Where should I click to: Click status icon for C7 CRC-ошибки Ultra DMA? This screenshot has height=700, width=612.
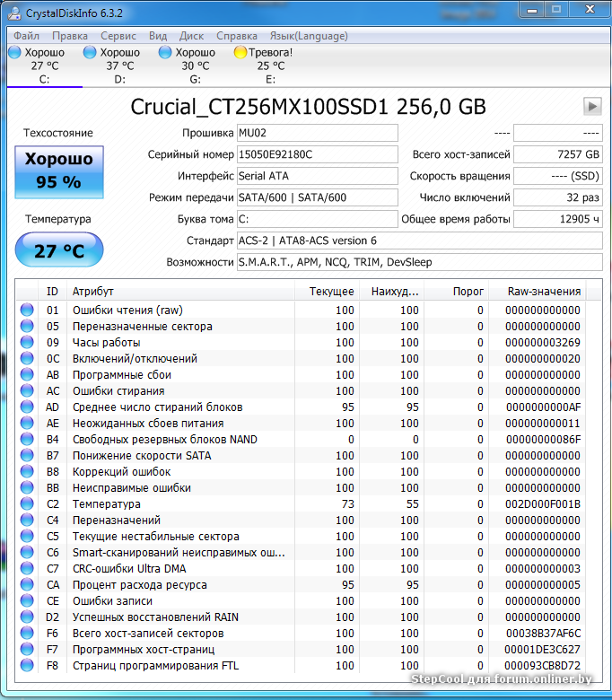(27, 568)
